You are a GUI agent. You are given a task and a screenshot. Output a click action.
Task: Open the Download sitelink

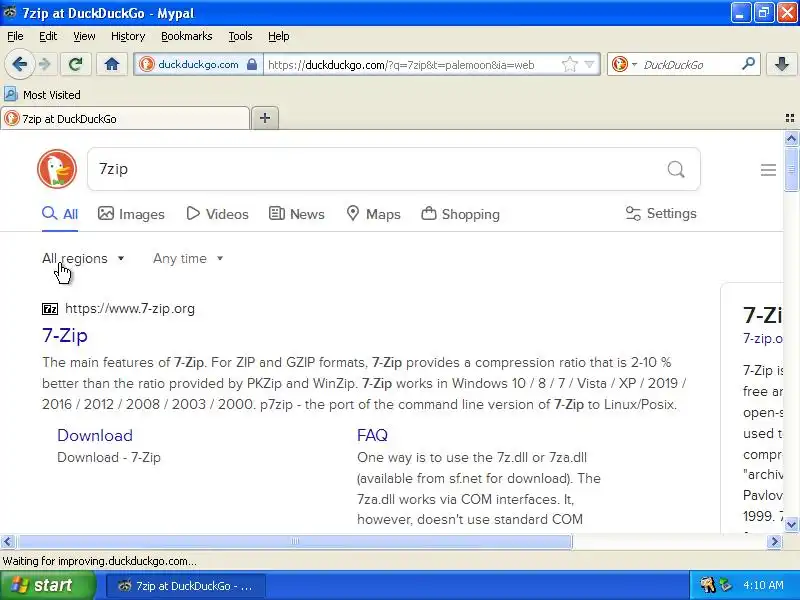pyautogui.click(x=95, y=435)
